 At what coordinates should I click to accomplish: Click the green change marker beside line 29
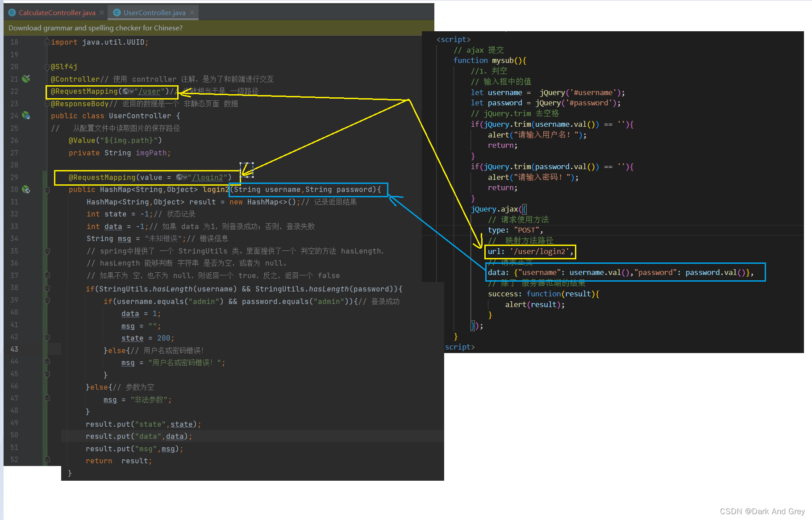coord(45,177)
